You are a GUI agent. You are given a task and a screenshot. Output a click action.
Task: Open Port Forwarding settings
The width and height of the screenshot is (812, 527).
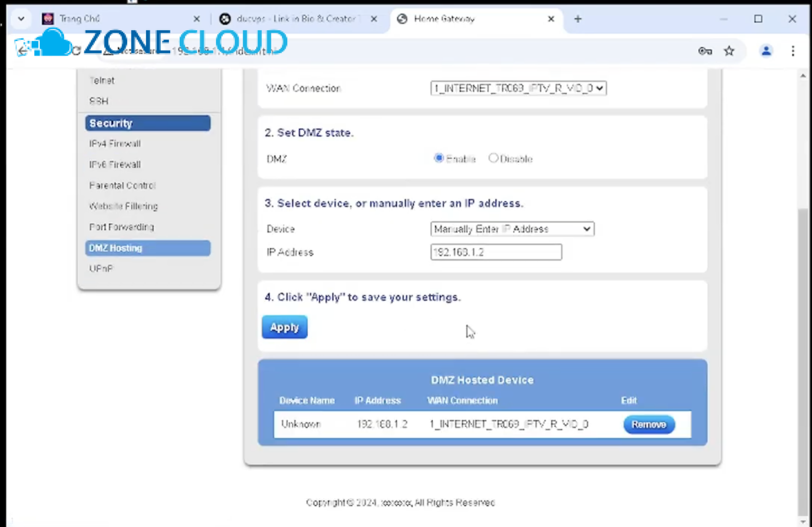pyautogui.click(x=122, y=227)
